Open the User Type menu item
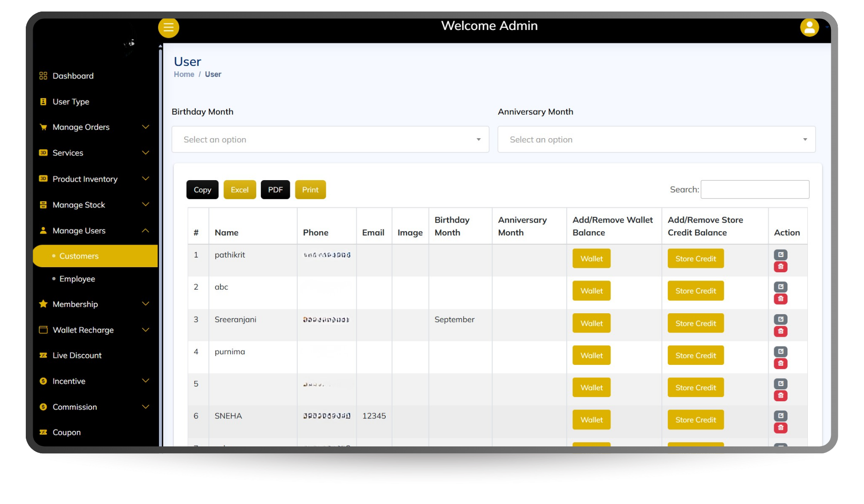864x504 pixels. 71,102
